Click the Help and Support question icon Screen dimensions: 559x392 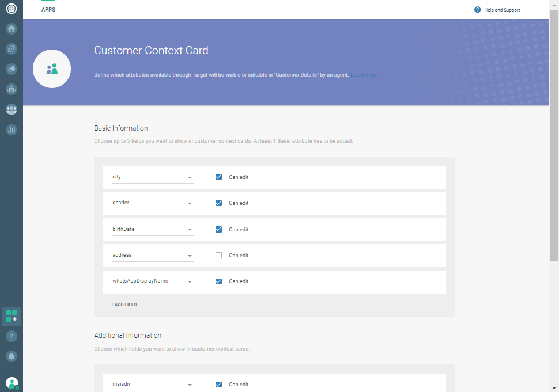click(477, 9)
